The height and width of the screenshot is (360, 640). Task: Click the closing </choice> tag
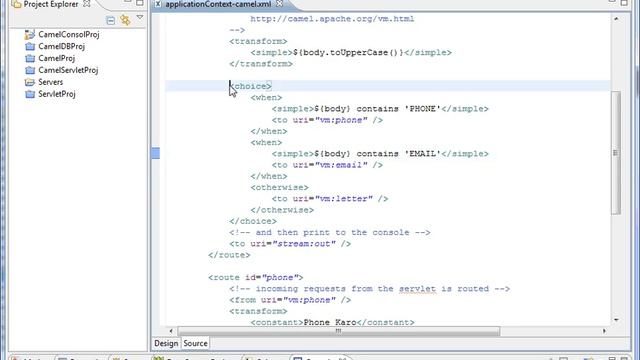(253, 221)
